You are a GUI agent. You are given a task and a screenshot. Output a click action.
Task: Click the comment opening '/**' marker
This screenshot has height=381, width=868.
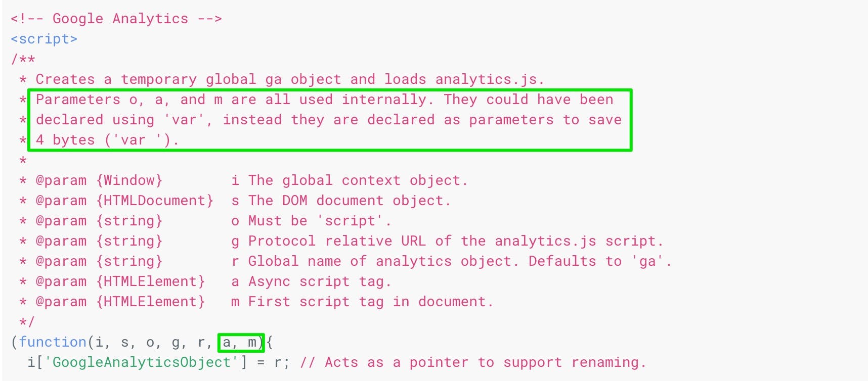[23, 59]
